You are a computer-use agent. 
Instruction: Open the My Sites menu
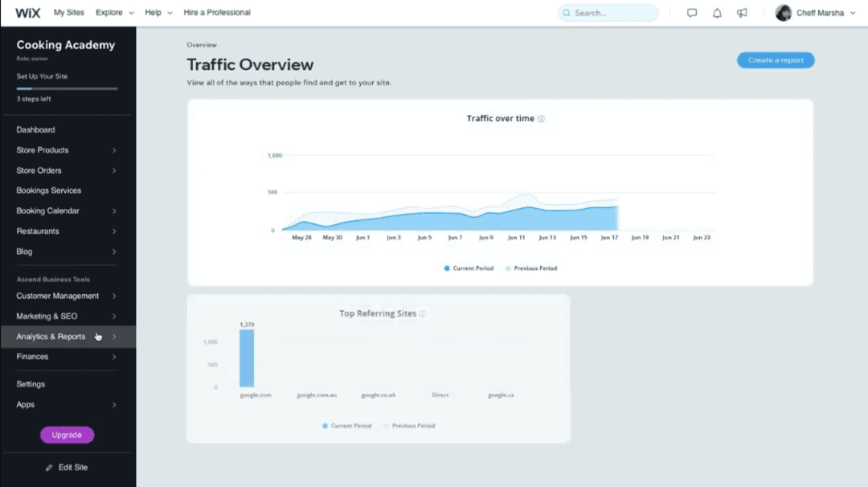[x=71, y=12]
